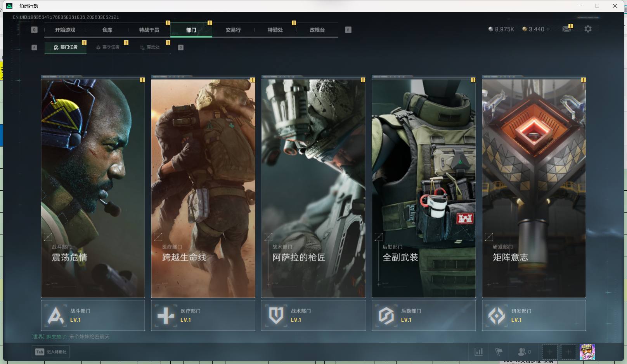Click the bar chart statistics icon

(479, 352)
